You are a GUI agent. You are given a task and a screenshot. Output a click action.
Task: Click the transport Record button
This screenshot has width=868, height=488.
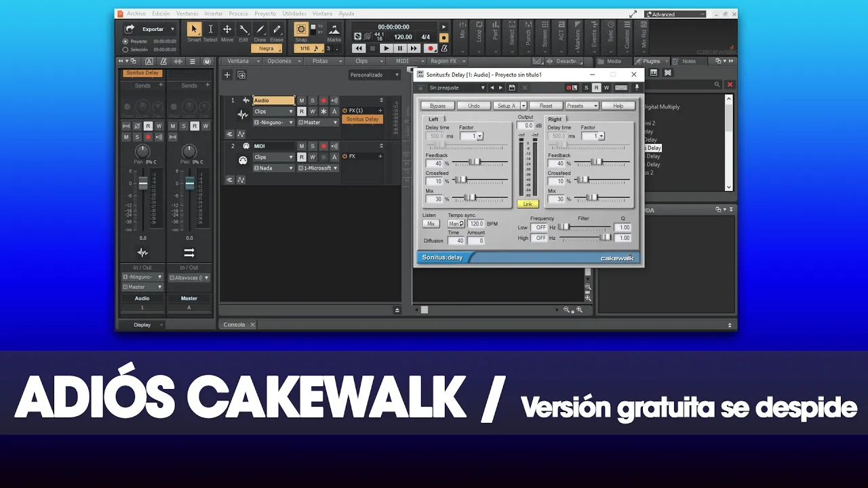coord(430,48)
